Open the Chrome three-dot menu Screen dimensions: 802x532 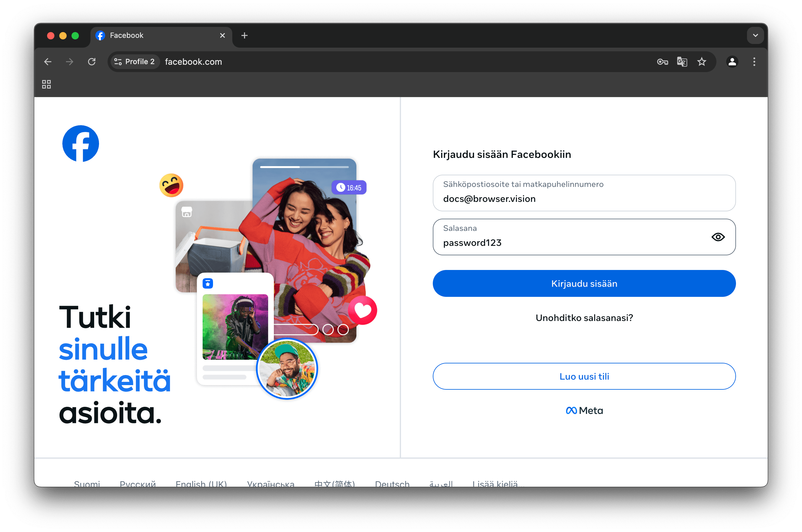pyautogui.click(x=754, y=62)
